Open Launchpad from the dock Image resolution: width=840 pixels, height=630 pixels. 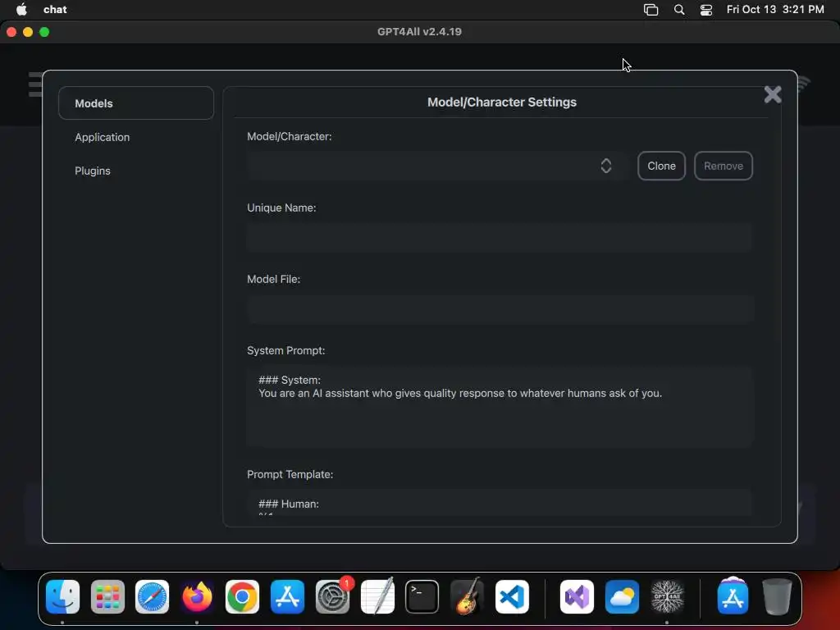tap(107, 597)
